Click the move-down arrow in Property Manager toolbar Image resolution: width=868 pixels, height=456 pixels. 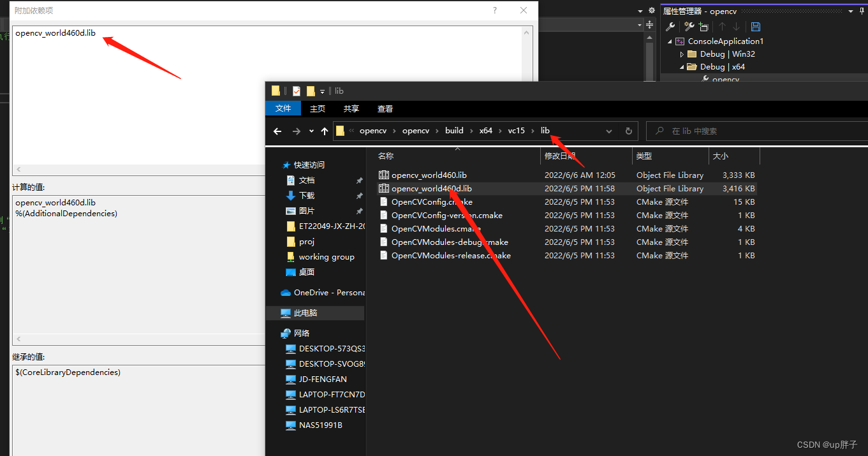click(x=736, y=26)
